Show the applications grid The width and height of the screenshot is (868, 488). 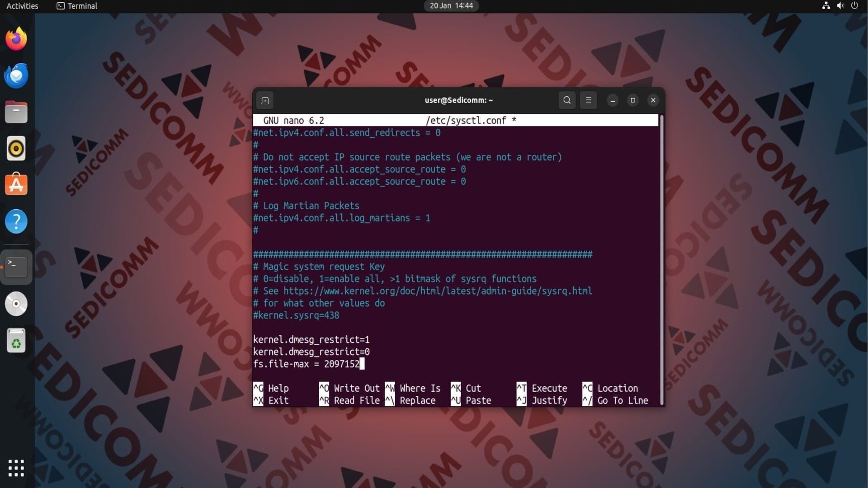16,468
